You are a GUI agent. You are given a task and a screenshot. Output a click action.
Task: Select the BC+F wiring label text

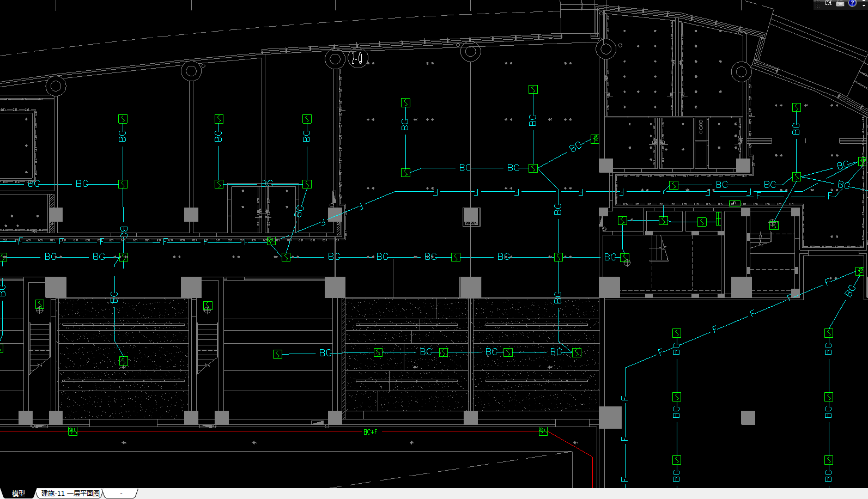pyautogui.click(x=370, y=432)
